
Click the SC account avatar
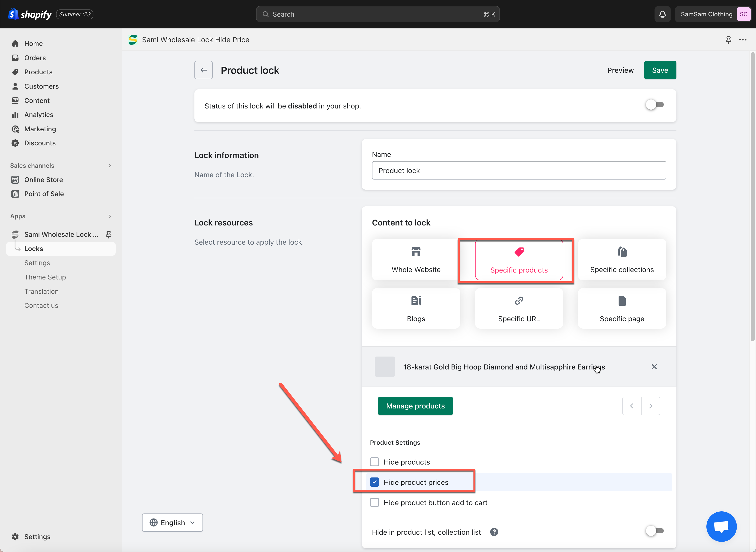tap(743, 14)
